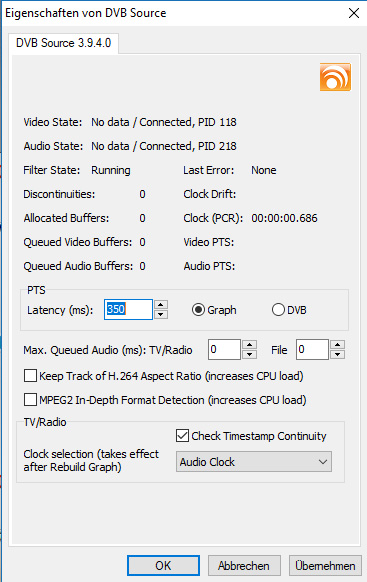Screen dimensions: 367x582
Task: Select the DVB Source 3.9.4.0 tab
Action: (x=63, y=43)
